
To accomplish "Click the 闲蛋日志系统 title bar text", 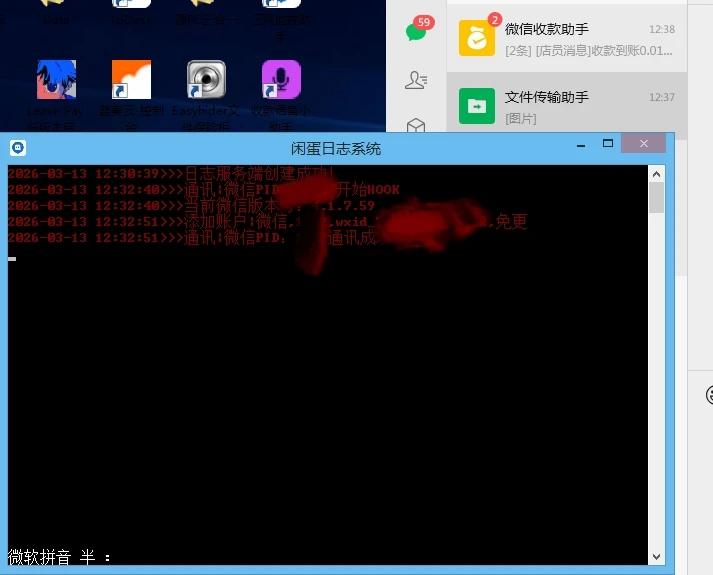I will (x=336, y=149).
